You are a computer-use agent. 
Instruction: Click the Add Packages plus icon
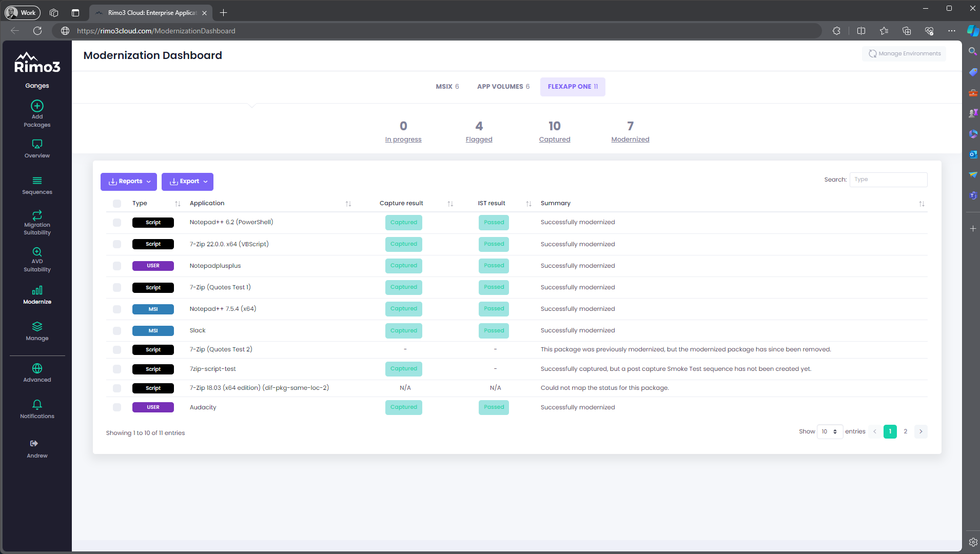37,106
